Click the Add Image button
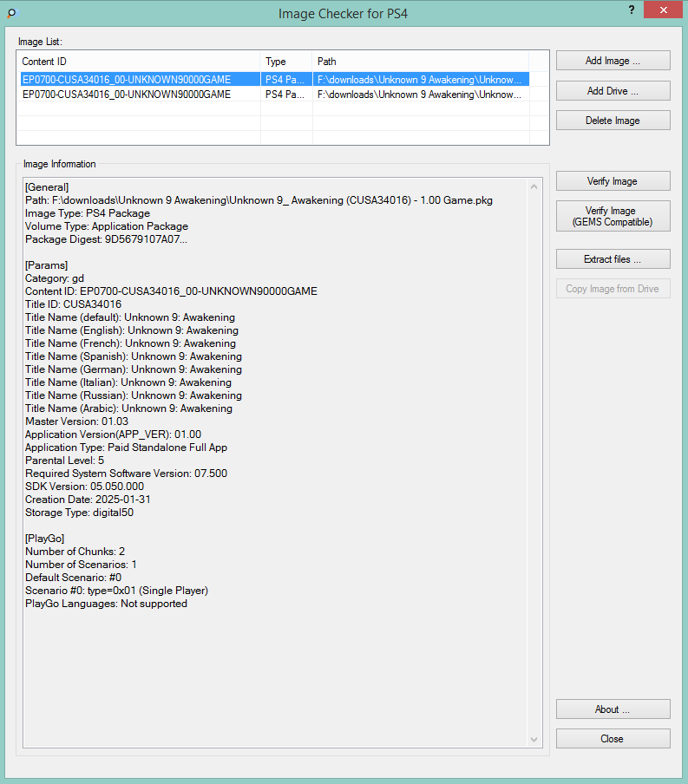Screen dimensions: 688x784 (x=613, y=61)
